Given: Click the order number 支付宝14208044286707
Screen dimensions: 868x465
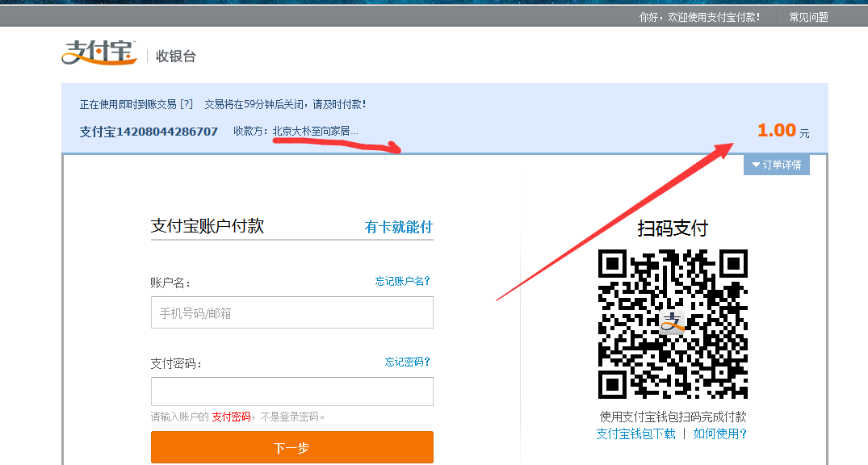Looking at the screenshot, I should tap(149, 132).
